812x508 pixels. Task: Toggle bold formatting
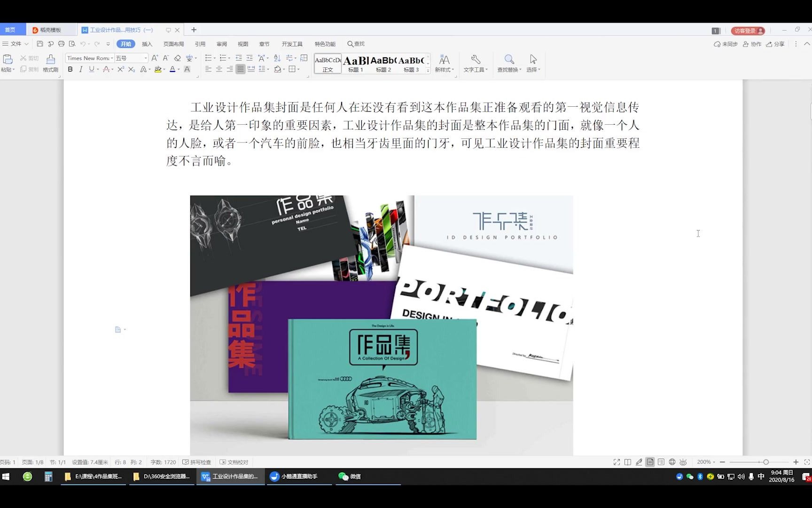pos(70,69)
